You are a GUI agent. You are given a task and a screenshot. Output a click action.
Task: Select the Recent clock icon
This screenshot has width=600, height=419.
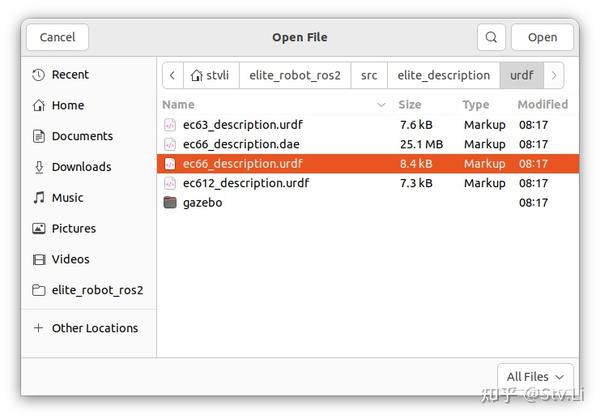(x=39, y=75)
